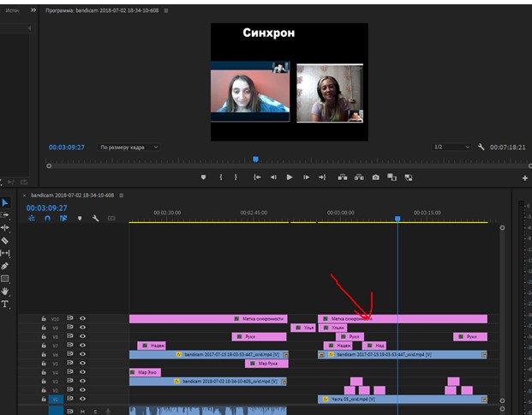Toggle lock on track V10
Screen dimensions: 532x415
[44, 319]
